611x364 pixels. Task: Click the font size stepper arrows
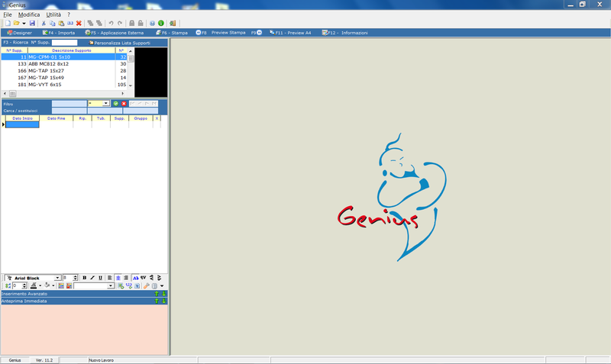click(x=76, y=278)
